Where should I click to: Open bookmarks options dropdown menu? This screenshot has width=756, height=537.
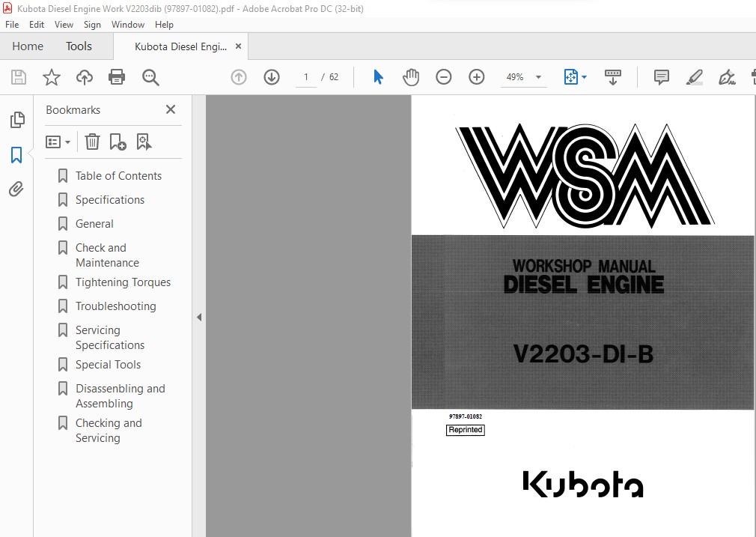(x=58, y=142)
